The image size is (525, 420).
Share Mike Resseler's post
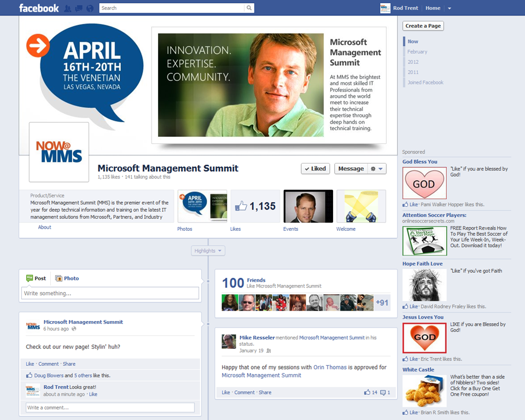[x=265, y=393]
